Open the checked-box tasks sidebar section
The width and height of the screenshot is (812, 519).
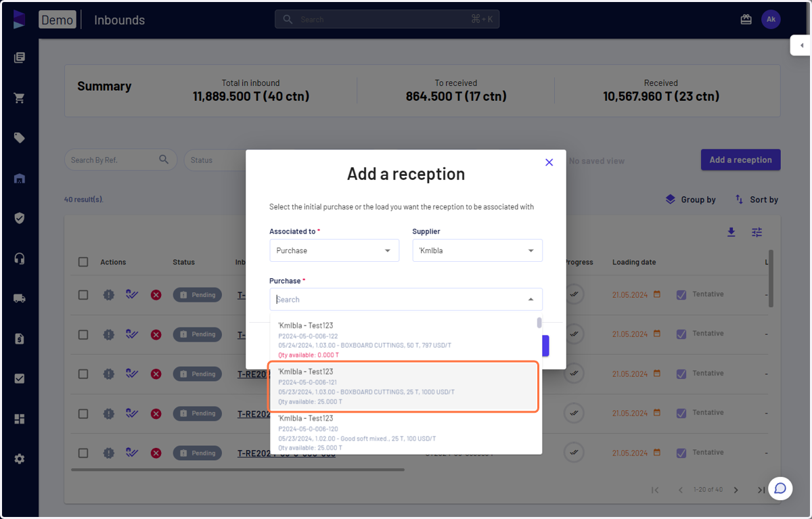[x=19, y=379]
